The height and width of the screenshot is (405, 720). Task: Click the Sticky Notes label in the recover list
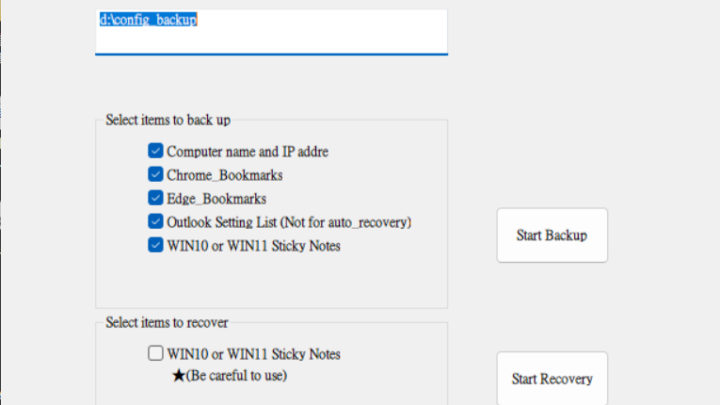pos(253,353)
